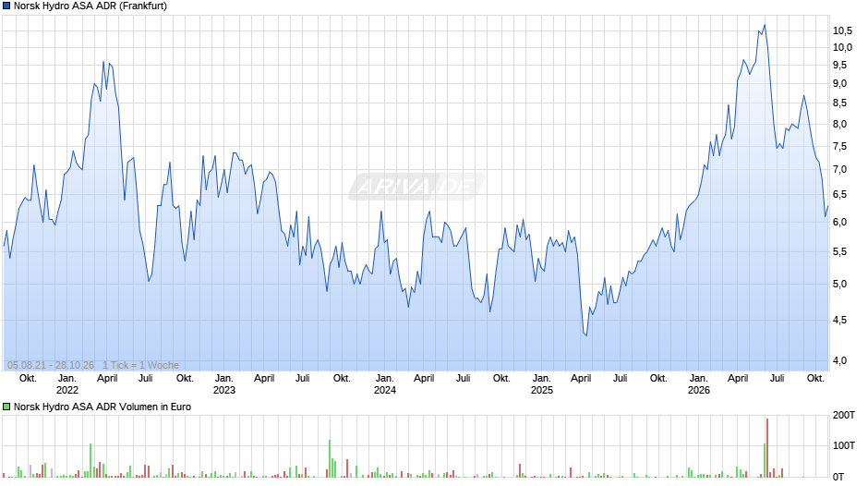This screenshot has height=486, width=868.
Task: Click the '10,0' price axis label
Action: tap(842, 48)
